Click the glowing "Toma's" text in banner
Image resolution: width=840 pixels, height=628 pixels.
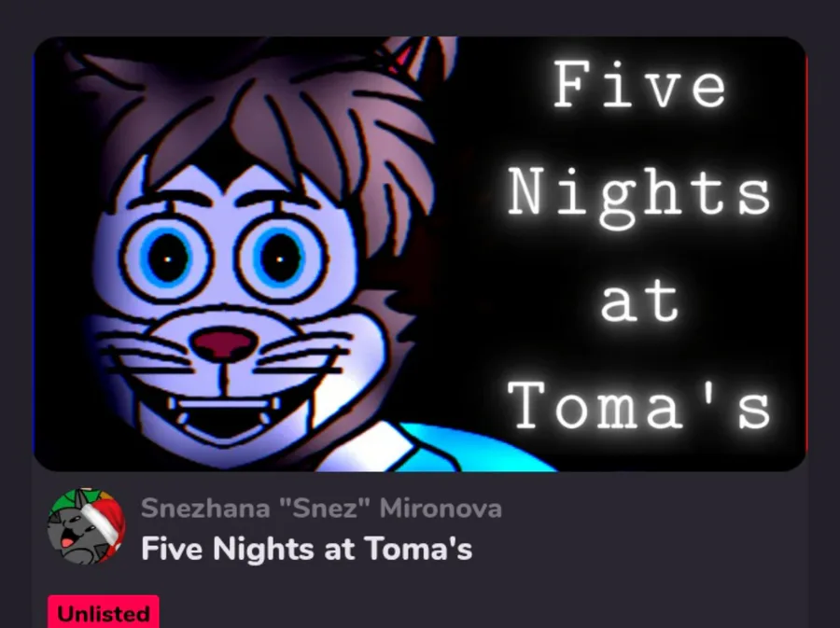(x=639, y=405)
